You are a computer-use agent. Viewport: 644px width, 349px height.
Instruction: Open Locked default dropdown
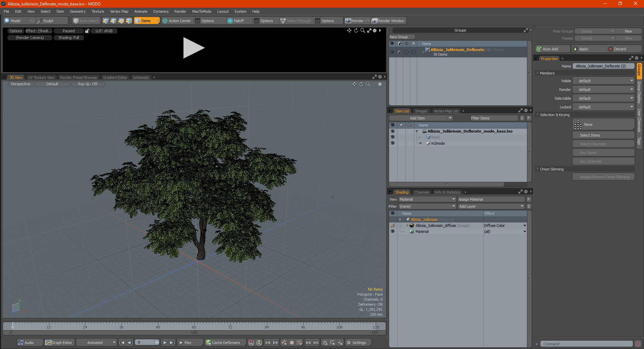click(x=606, y=107)
